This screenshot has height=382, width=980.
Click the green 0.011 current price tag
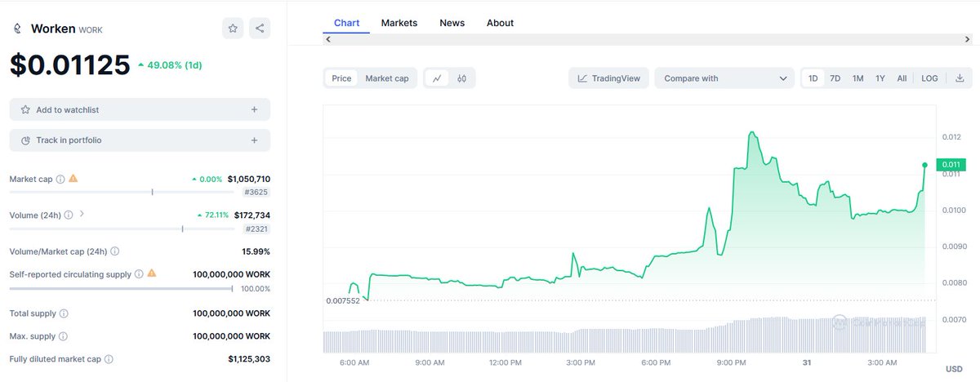(951, 165)
